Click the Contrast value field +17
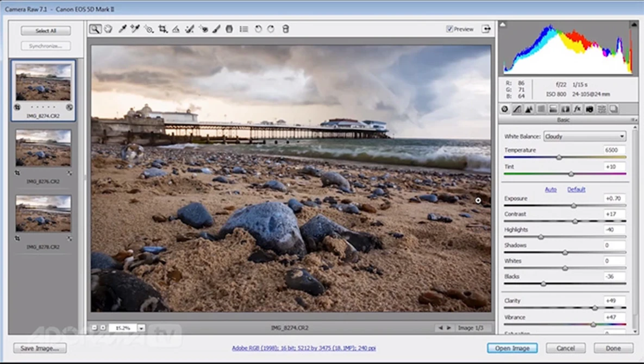Viewport: 644px width, 364px height. [615, 214]
